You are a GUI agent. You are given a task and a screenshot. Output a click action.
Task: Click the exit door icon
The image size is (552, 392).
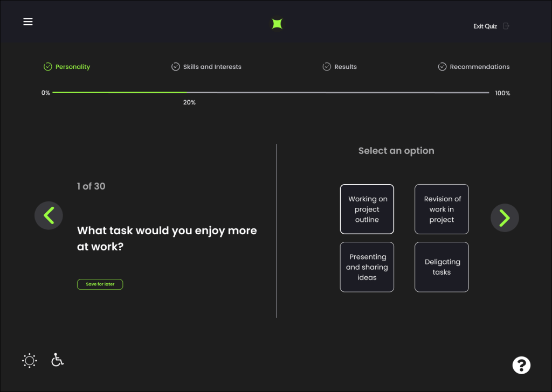click(x=506, y=26)
